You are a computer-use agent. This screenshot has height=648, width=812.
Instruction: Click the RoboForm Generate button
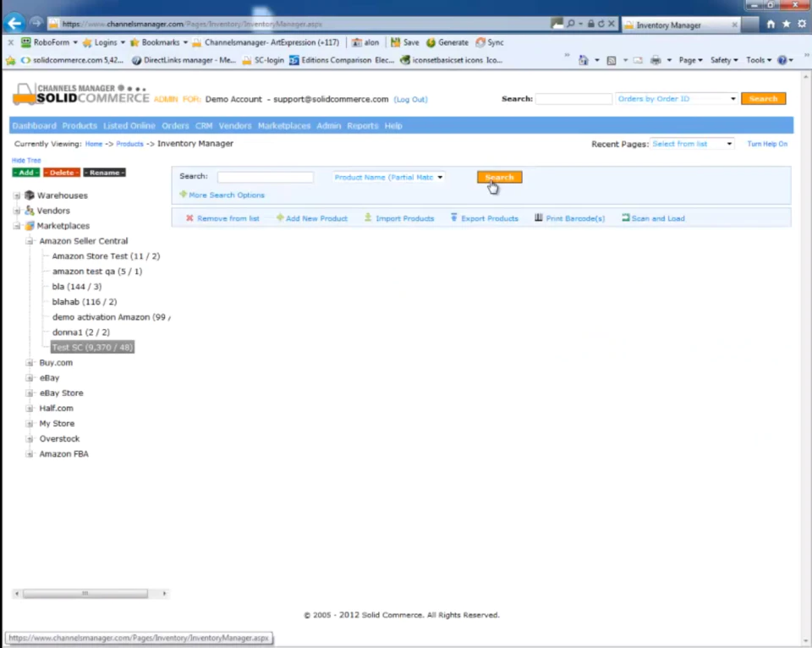pos(447,42)
